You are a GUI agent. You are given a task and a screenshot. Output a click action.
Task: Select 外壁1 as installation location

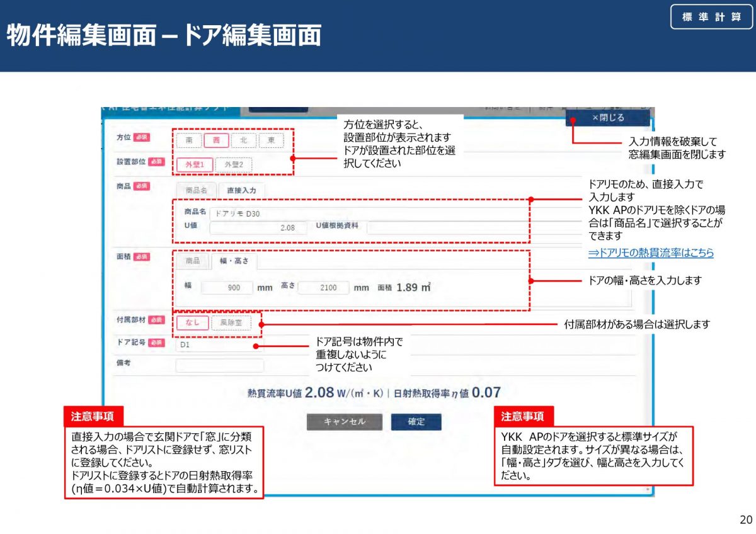tap(195, 165)
